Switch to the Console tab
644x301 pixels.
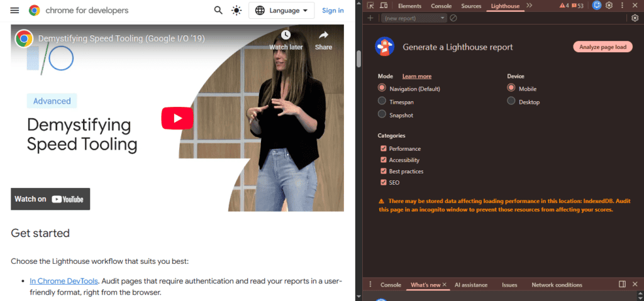click(x=441, y=6)
